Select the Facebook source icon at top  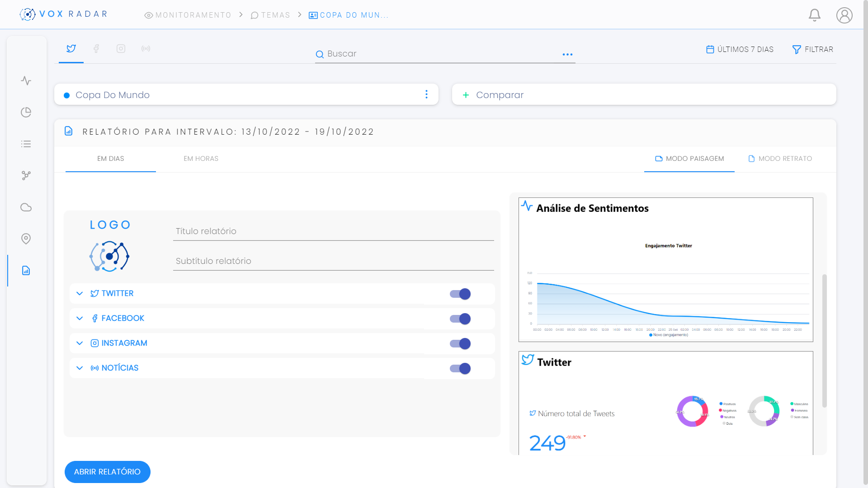pos(96,49)
